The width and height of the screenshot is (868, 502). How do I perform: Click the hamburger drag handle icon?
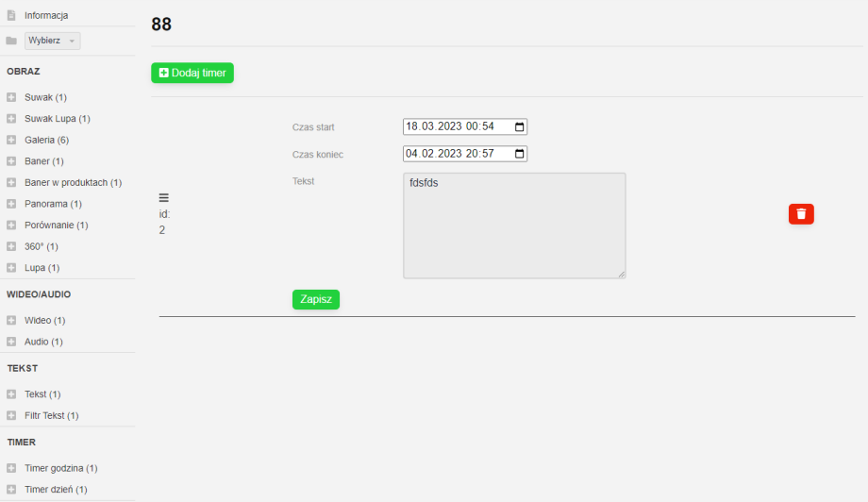tap(163, 197)
